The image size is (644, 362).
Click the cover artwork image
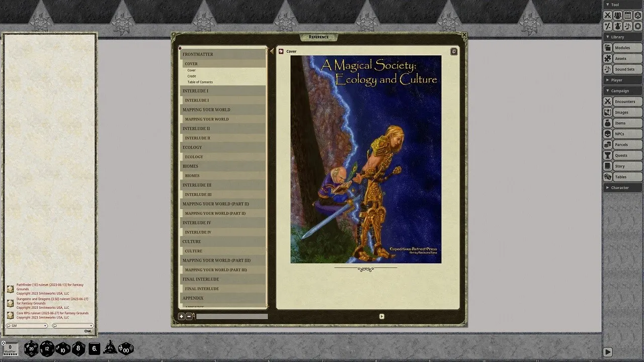[x=366, y=159]
